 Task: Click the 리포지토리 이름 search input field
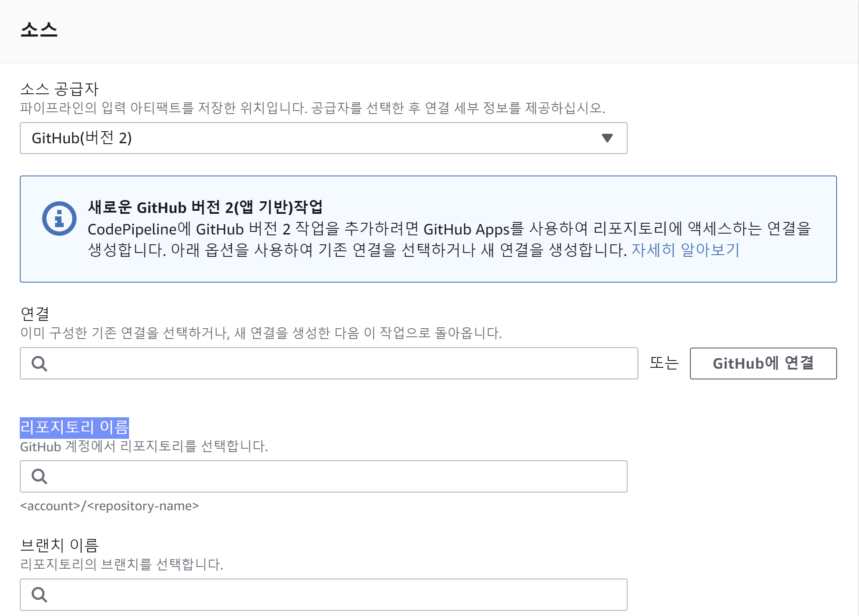coord(323,477)
